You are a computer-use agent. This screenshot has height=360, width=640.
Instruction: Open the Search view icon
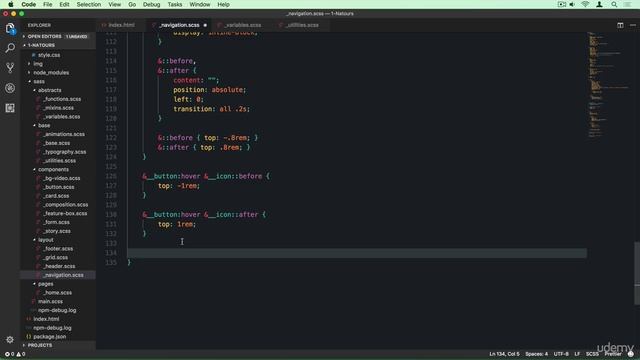pyautogui.click(x=10, y=48)
